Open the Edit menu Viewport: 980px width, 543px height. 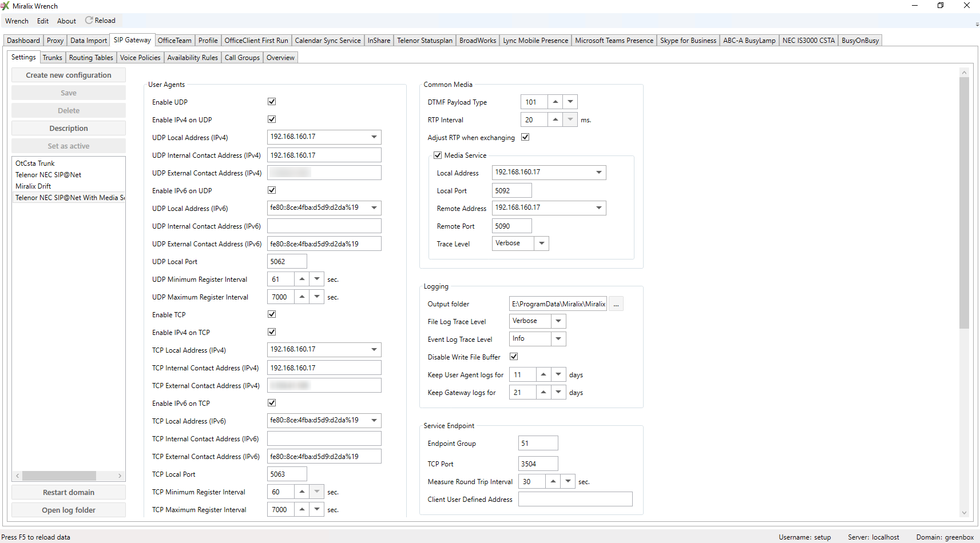click(43, 21)
